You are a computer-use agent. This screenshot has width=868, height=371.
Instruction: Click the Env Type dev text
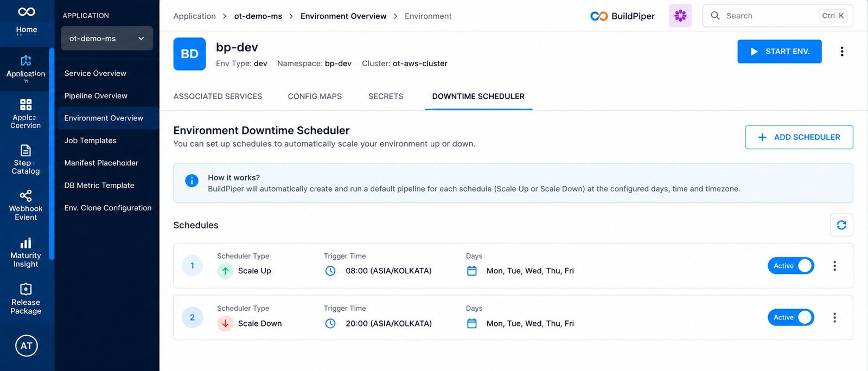[x=241, y=63]
